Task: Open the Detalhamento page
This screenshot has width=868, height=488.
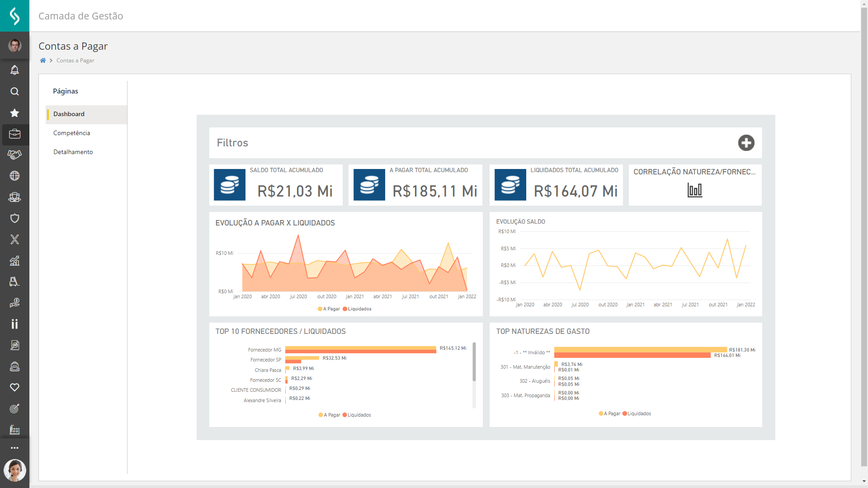Action: (x=73, y=152)
